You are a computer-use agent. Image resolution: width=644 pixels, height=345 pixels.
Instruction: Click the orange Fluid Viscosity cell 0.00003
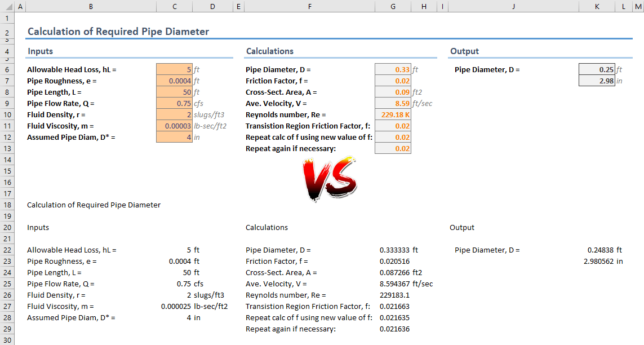click(x=175, y=126)
